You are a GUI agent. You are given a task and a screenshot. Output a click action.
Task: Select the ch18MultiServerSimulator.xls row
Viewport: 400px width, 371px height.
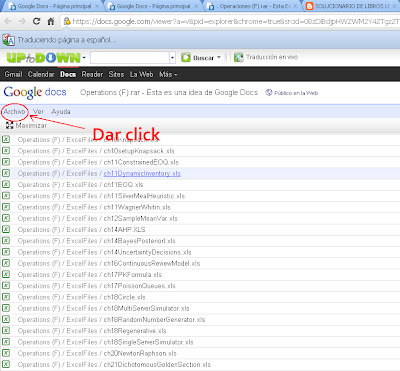tap(200, 308)
